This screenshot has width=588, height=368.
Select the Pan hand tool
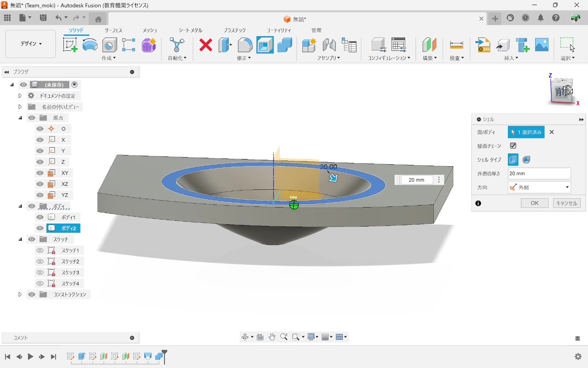[272, 337]
